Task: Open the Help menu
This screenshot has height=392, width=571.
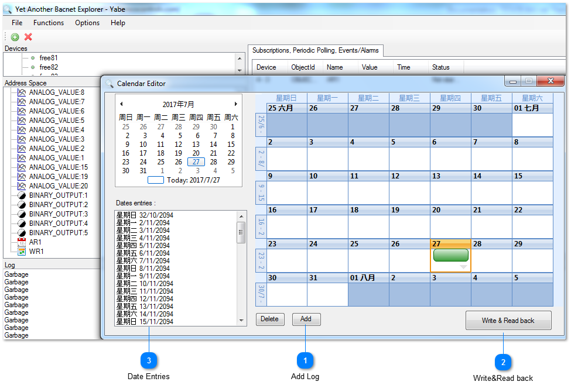Action: point(118,23)
